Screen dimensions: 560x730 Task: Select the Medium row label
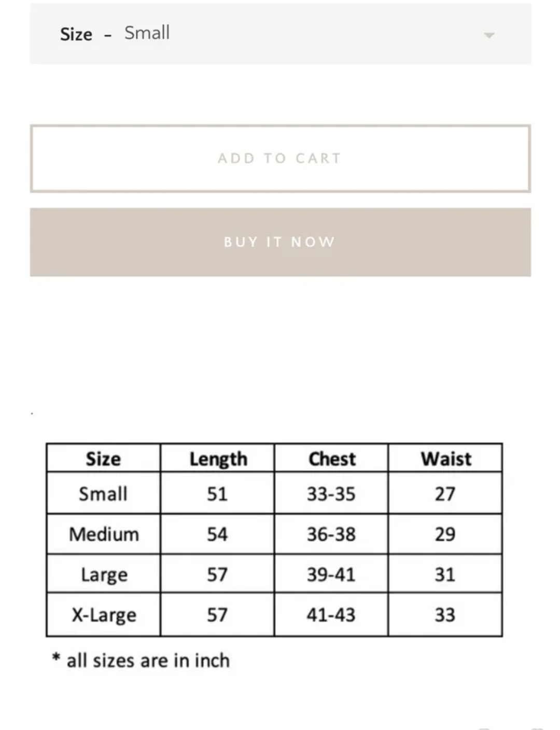(104, 534)
